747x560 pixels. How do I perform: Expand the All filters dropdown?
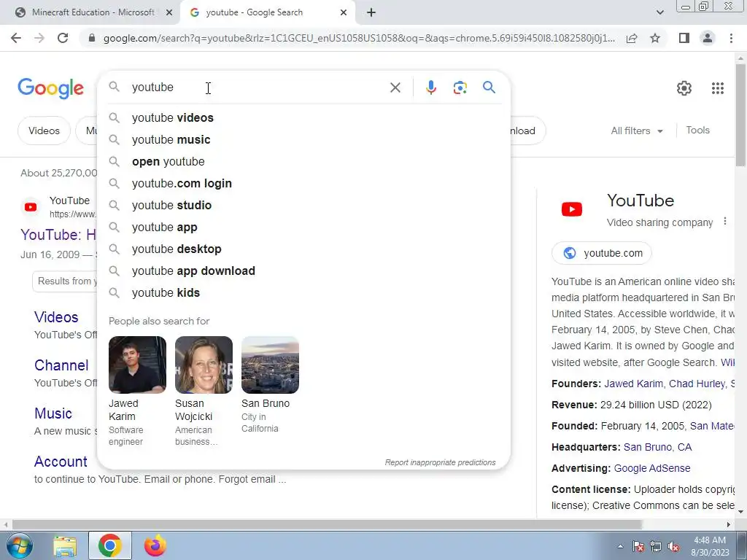click(x=636, y=131)
